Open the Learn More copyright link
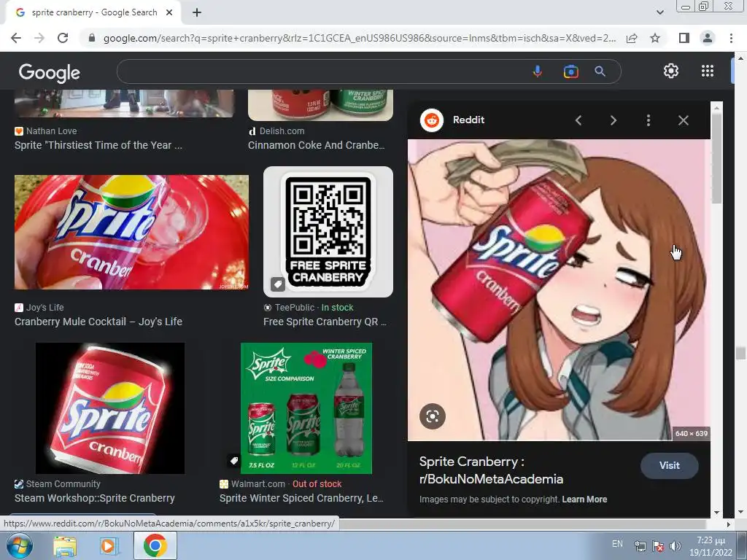 point(584,499)
